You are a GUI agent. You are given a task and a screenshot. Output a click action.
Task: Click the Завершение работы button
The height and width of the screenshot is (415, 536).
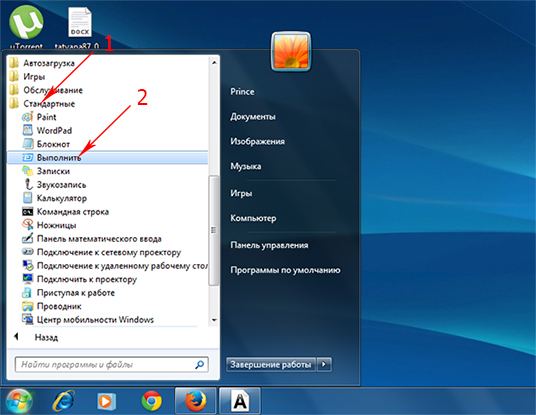(271, 364)
